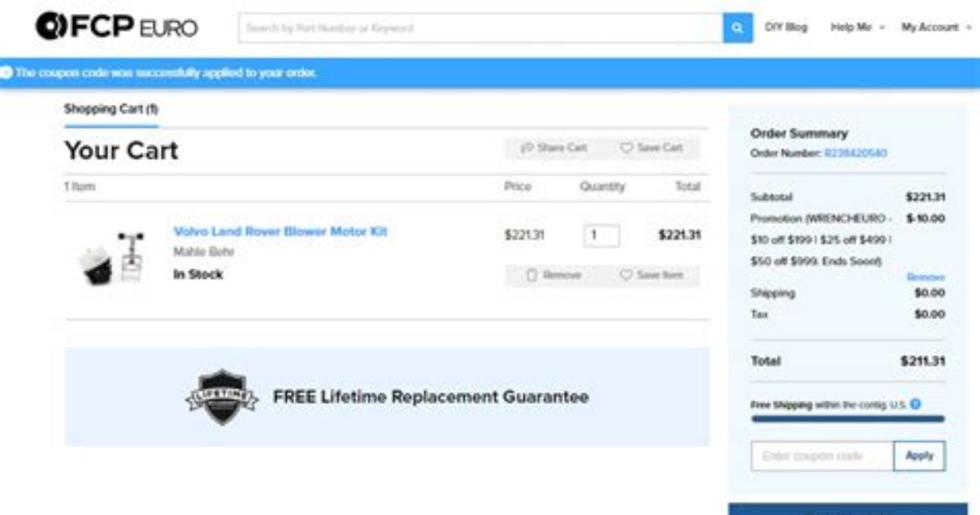Image resolution: width=980 pixels, height=515 pixels.
Task: Click Save Item for the blower motor
Action: [651, 276]
